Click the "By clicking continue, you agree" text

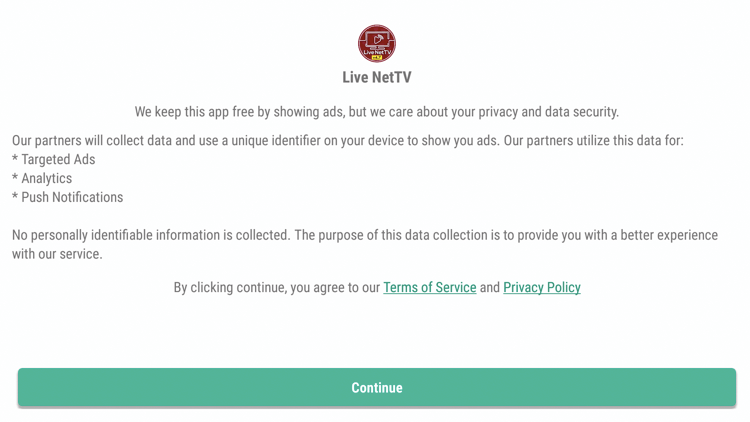click(x=276, y=287)
